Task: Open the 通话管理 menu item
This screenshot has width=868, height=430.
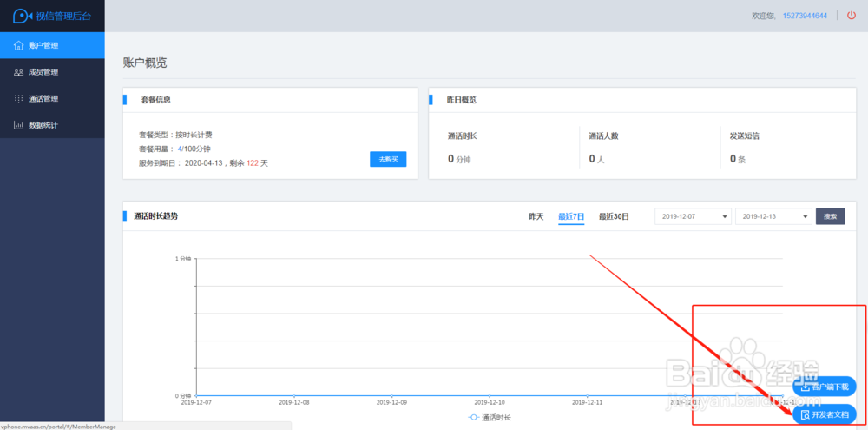Action: click(x=52, y=99)
